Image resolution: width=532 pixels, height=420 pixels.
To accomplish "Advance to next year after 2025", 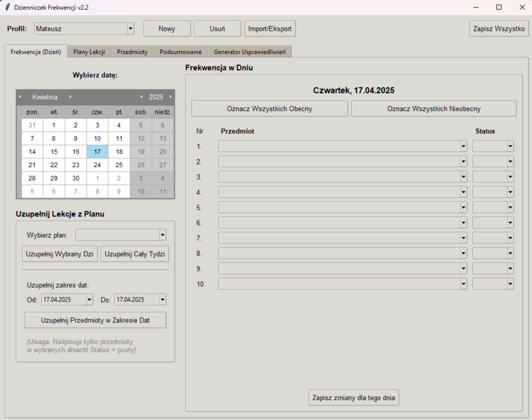I will pos(170,97).
